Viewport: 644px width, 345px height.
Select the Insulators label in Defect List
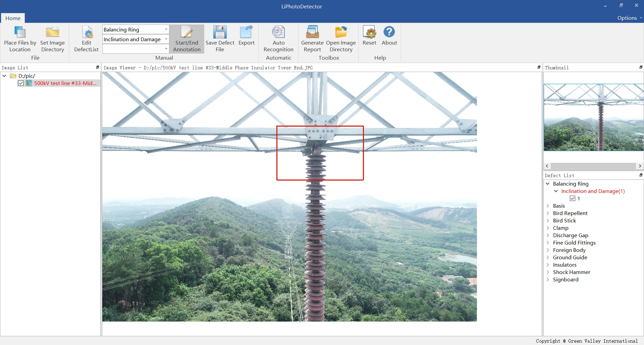pyautogui.click(x=565, y=265)
